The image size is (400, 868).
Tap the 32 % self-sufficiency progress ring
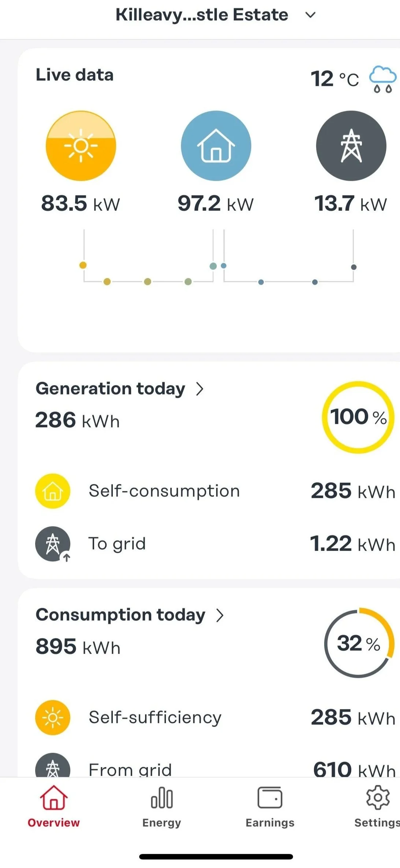359,643
